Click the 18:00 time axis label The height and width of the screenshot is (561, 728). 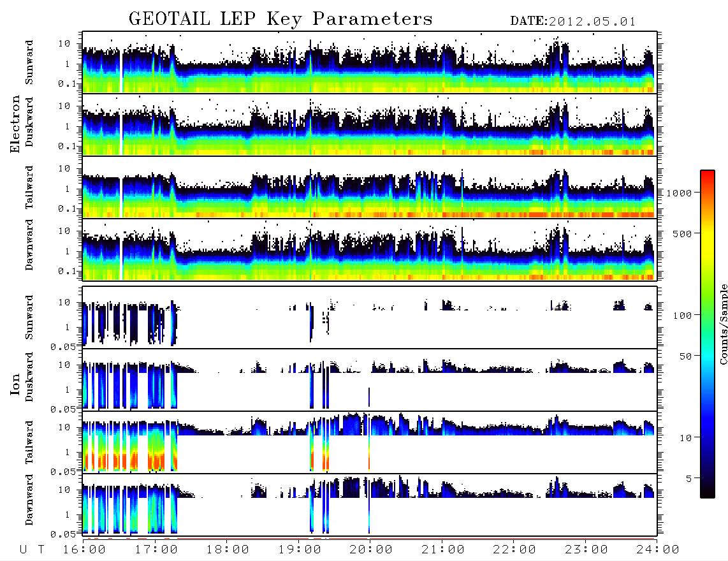(x=228, y=550)
